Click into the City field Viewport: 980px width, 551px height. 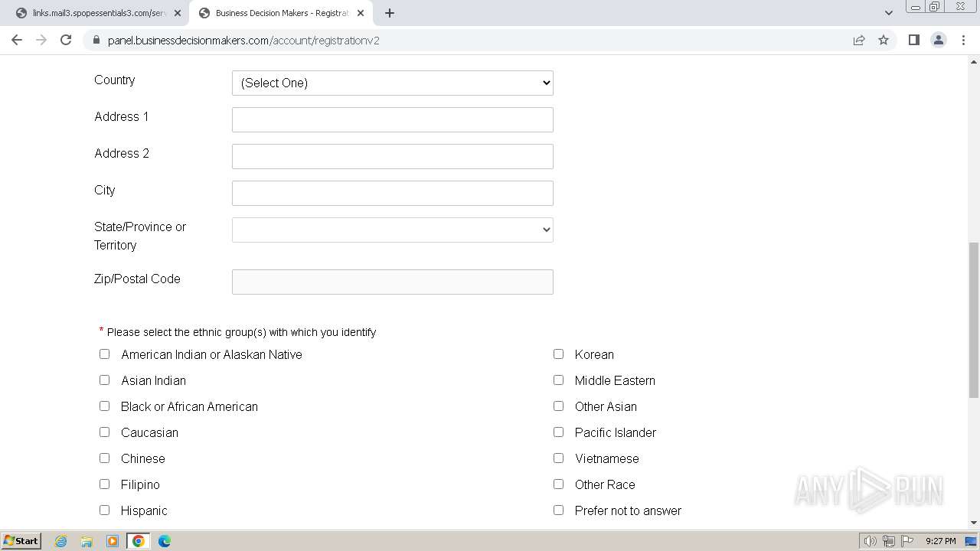click(x=393, y=193)
